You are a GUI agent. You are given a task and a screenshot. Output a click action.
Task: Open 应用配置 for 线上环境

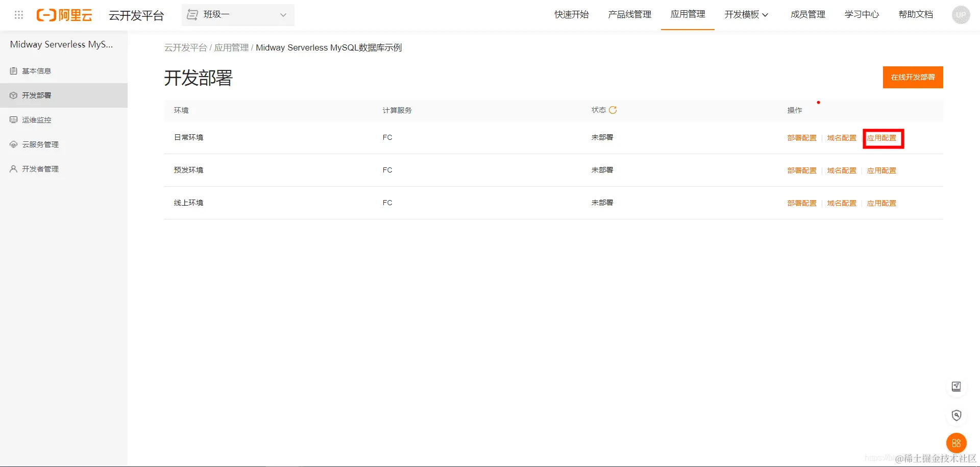[x=881, y=203]
